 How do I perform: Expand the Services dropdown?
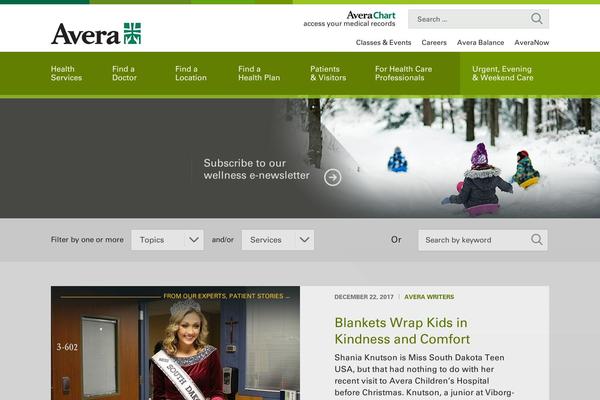[x=278, y=240]
